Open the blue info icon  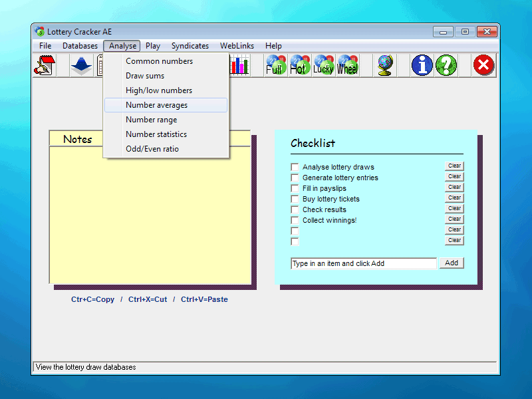[422, 65]
